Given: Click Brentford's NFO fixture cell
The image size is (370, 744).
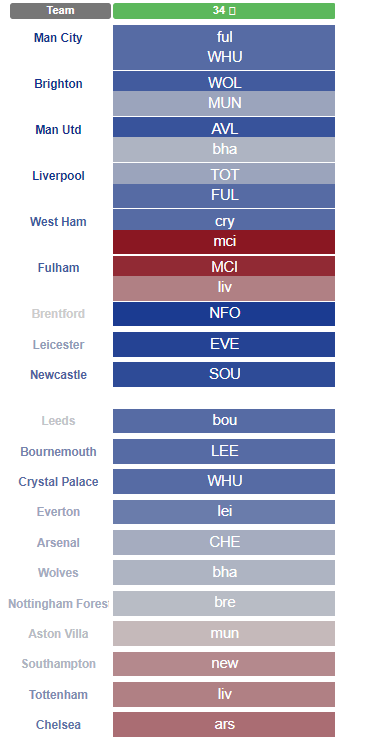Looking at the screenshot, I should click(224, 314).
